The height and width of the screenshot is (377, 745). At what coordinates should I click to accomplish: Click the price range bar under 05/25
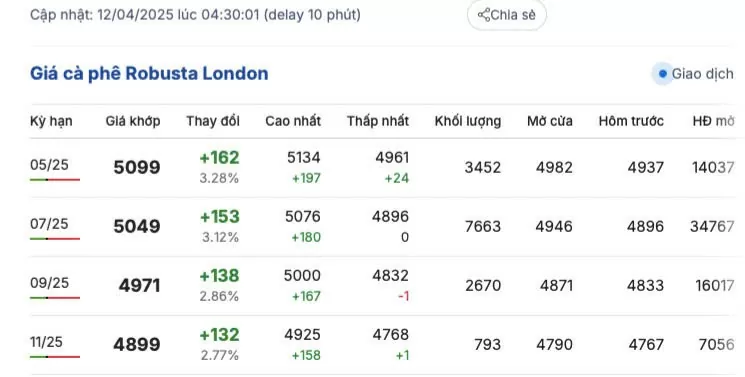pos(55,180)
